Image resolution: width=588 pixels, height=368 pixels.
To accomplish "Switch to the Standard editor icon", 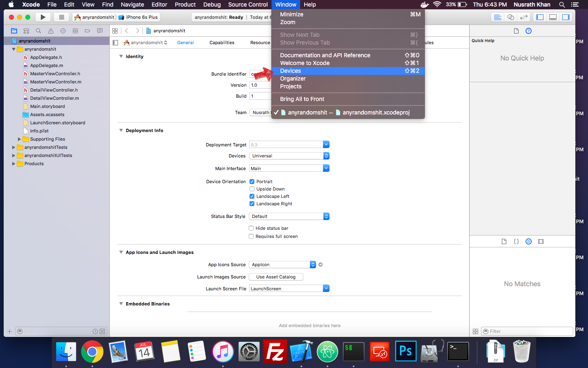I will click(x=497, y=17).
